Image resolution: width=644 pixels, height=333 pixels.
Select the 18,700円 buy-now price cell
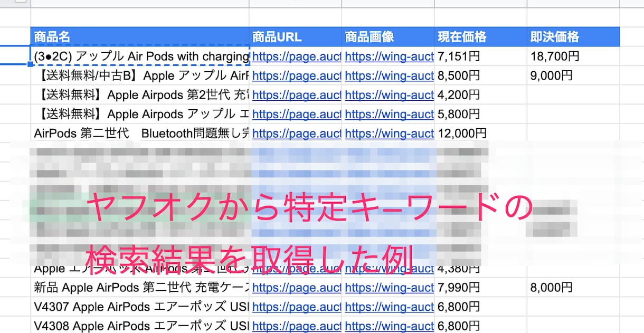[x=573, y=56]
